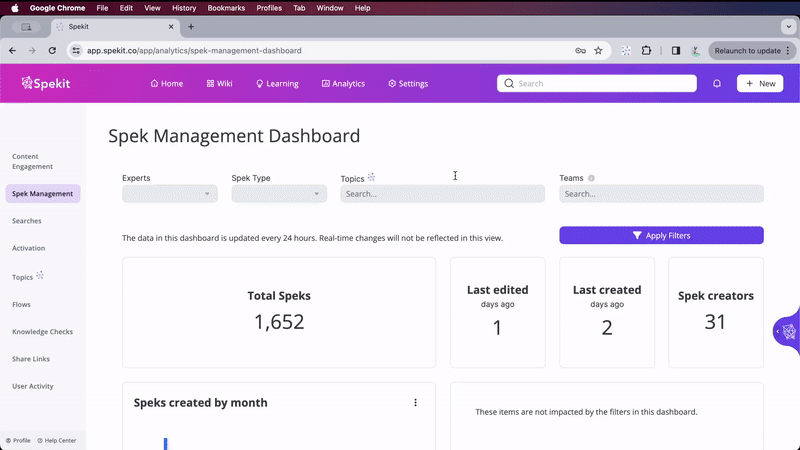Close the Spekit tab
Viewport: 800px width, 450px height.
[x=171, y=27]
